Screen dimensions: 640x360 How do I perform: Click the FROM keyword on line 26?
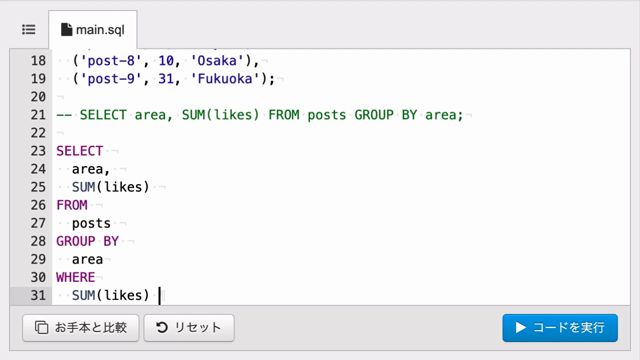[x=72, y=205]
